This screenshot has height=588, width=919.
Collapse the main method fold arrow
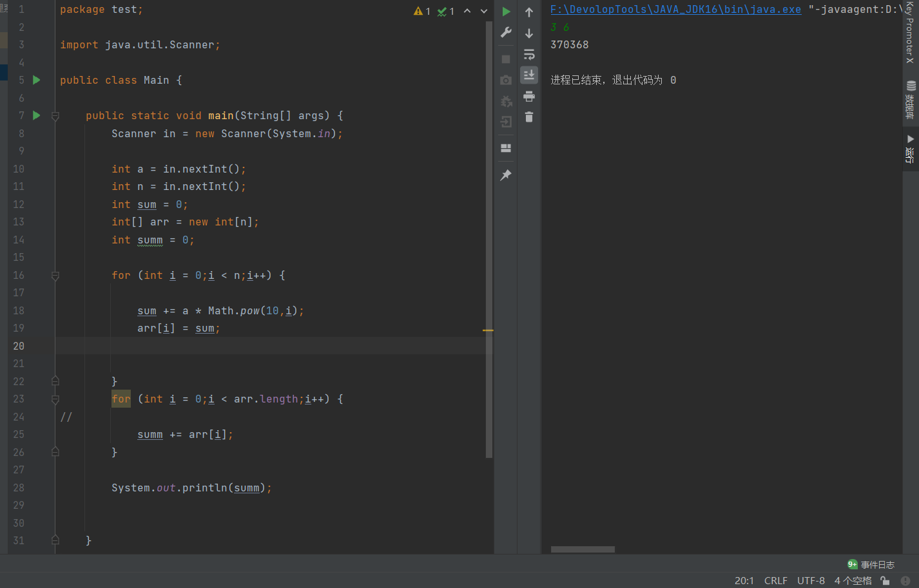55,116
